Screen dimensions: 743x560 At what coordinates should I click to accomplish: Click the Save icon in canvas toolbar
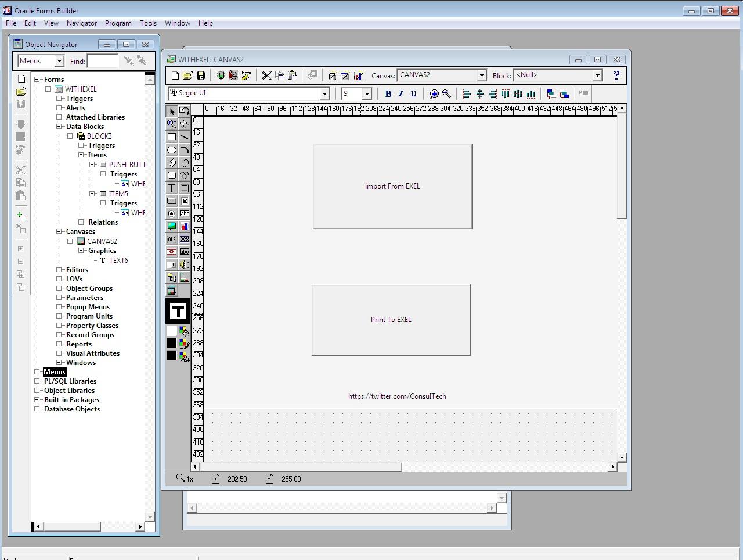click(201, 75)
